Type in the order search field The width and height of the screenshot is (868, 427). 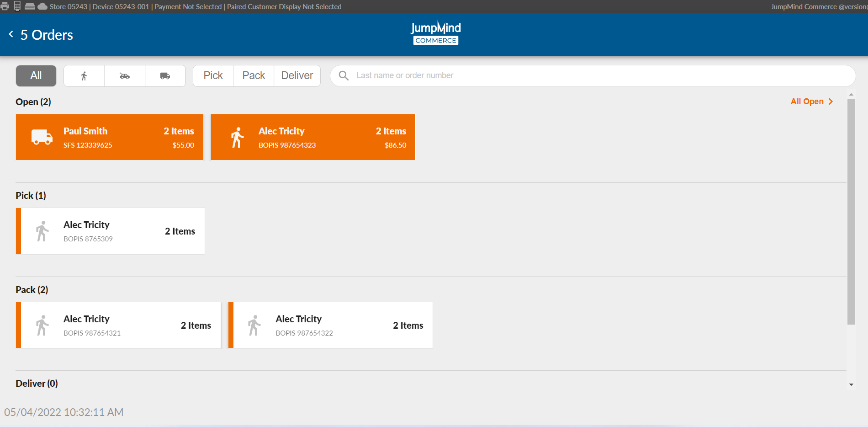coord(594,75)
